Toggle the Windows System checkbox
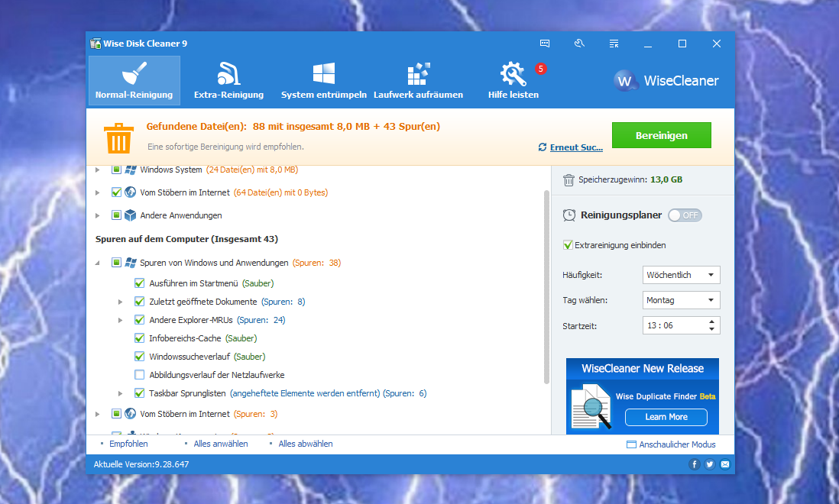839x504 pixels. (x=117, y=170)
